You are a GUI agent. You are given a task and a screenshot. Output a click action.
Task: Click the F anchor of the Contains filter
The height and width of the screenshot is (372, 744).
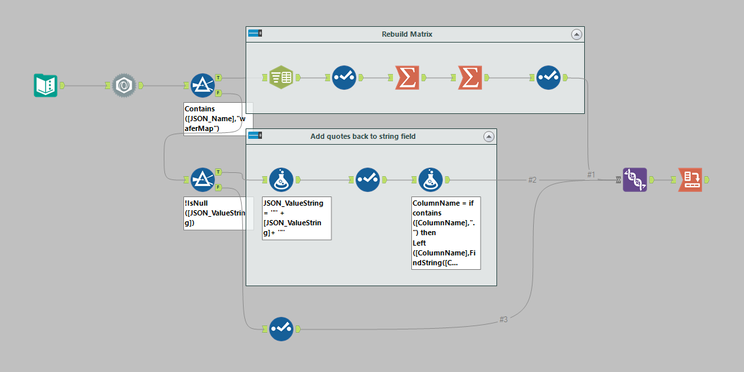[217, 93]
